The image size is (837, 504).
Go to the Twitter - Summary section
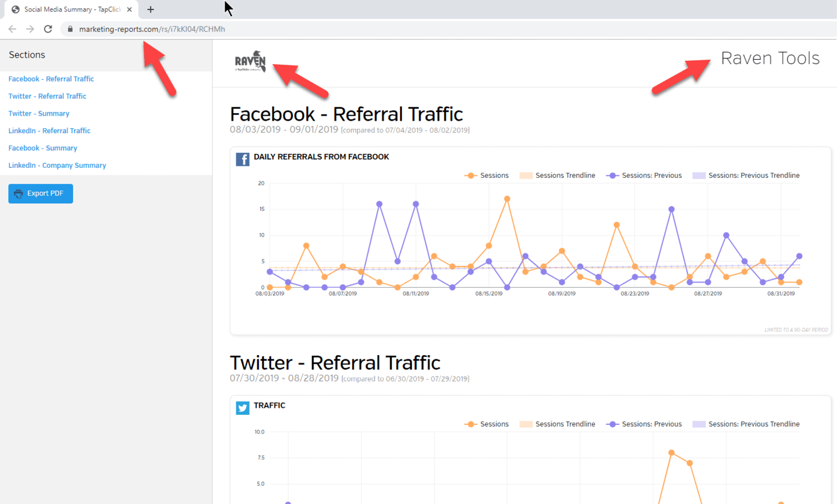click(39, 113)
